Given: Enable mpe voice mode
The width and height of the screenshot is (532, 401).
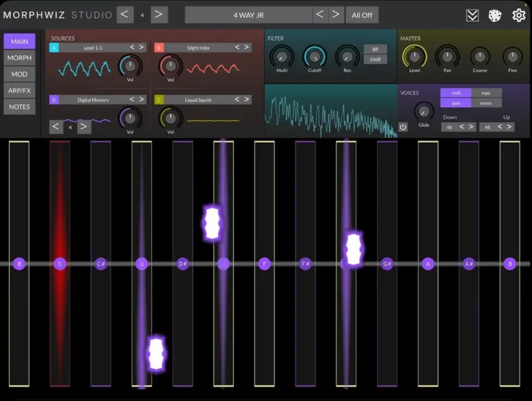Looking at the screenshot, I should [x=486, y=93].
